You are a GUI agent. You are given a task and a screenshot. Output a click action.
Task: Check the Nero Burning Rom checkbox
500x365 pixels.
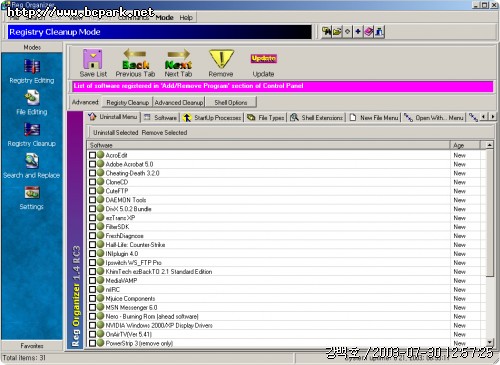coord(92,316)
